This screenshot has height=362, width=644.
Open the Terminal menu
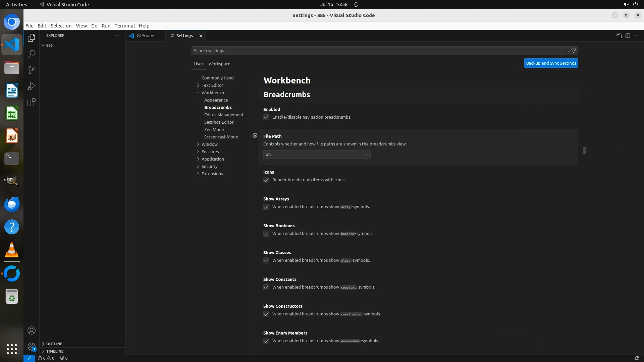click(124, 26)
